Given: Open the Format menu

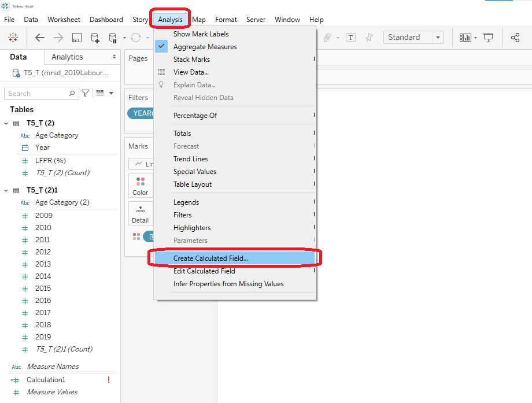Looking at the screenshot, I should [x=226, y=19].
